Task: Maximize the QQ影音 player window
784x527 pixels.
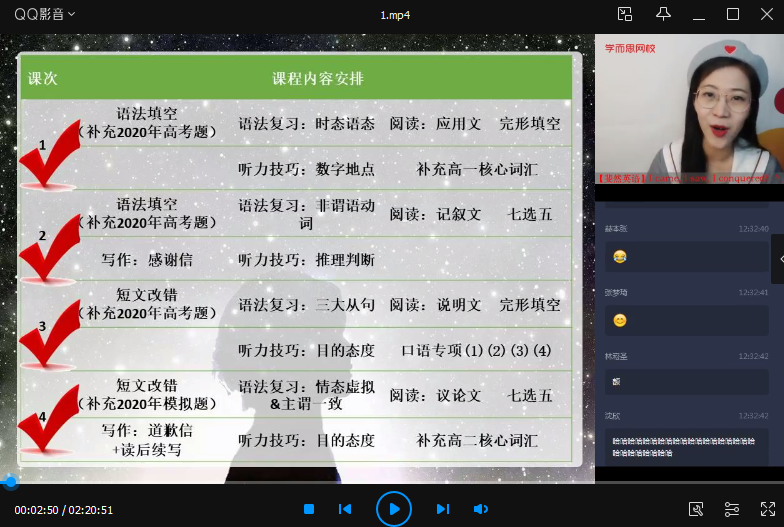Action: pyautogui.click(x=732, y=14)
